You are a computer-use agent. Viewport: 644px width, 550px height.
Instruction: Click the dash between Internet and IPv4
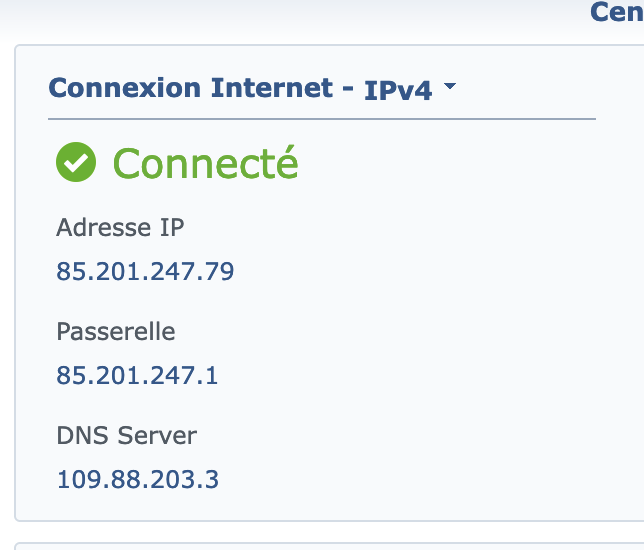point(348,89)
